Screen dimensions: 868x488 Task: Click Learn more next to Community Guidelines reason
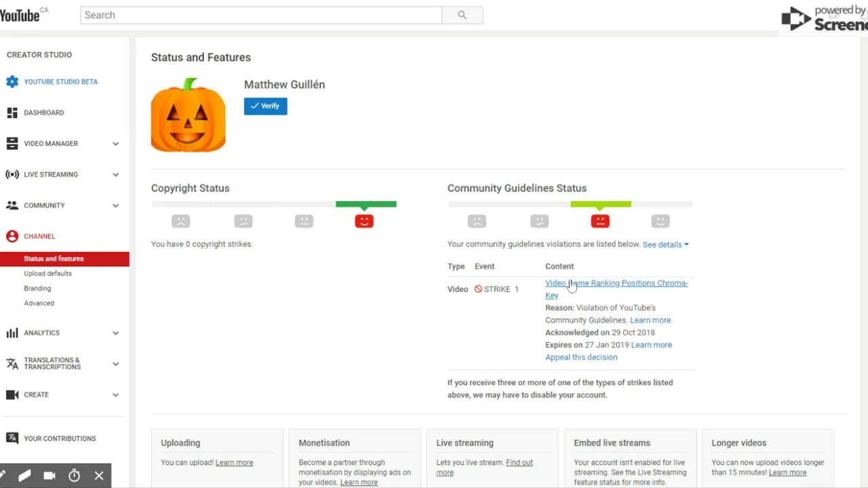(x=650, y=320)
